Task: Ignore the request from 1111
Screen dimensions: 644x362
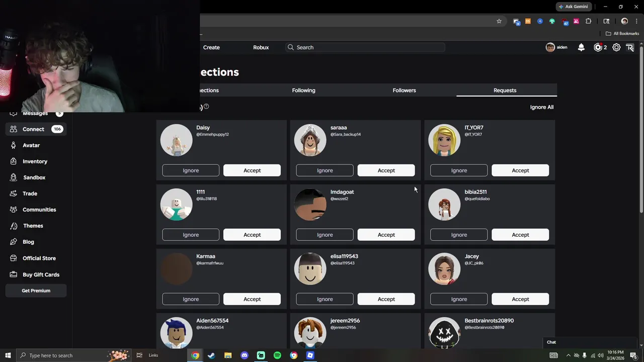Action: click(x=191, y=235)
